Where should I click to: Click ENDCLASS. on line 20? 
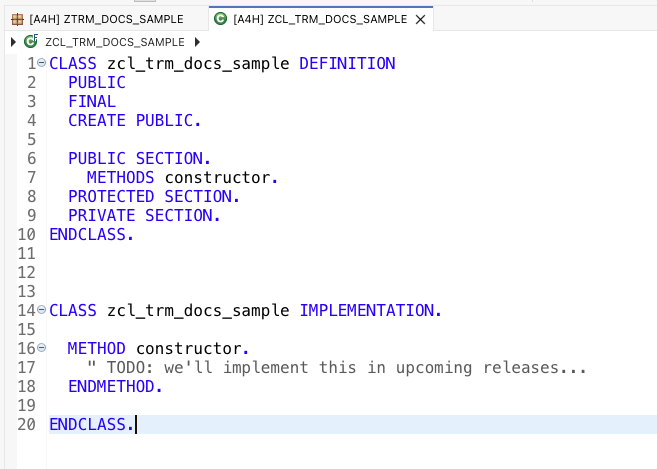[x=91, y=425]
